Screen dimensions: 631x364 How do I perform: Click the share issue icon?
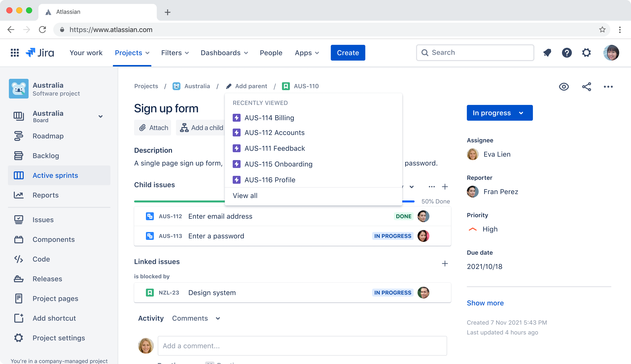click(x=586, y=87)
